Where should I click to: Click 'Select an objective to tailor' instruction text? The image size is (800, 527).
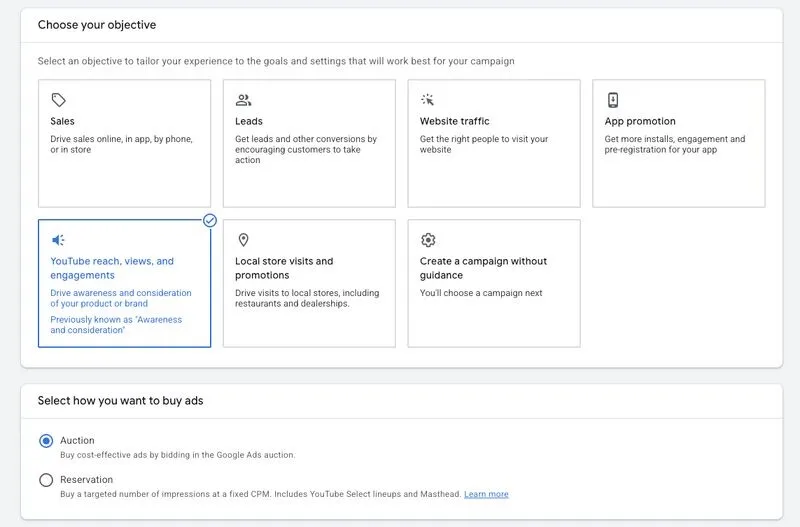click(x=276, y=61)
